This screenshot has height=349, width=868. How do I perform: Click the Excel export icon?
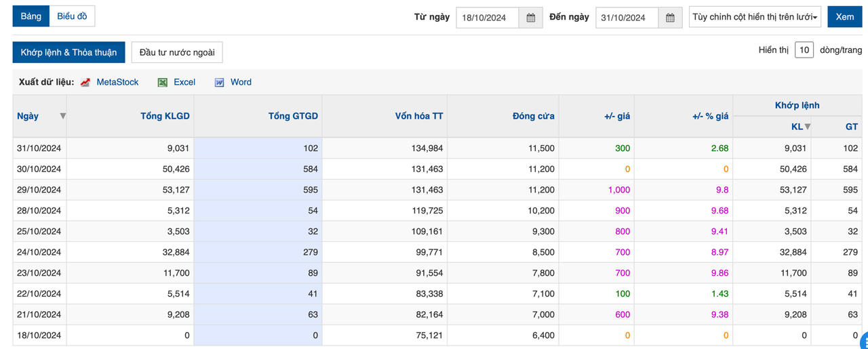tap(163, 83)
